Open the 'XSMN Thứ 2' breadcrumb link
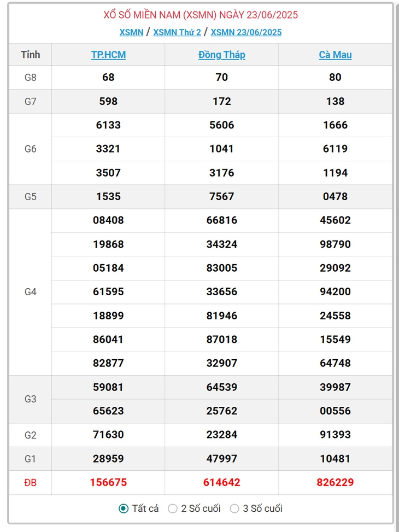This screenshot has width=399, height=532. pyautogui.click(x=177, y=32)
